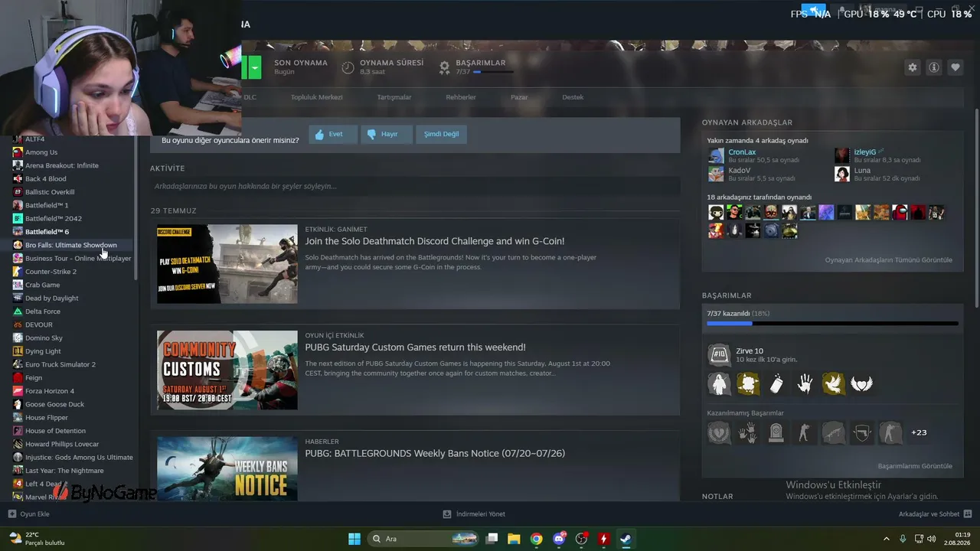
Task: Select Back 4 Blood in library
Action: [x=46, y=179]
